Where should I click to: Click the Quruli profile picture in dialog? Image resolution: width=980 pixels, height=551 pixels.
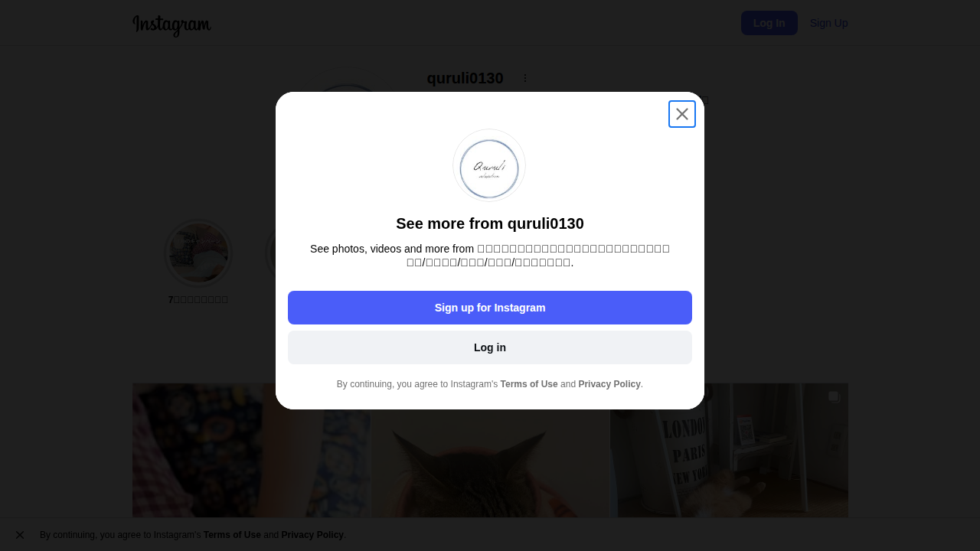pos(489,165)
